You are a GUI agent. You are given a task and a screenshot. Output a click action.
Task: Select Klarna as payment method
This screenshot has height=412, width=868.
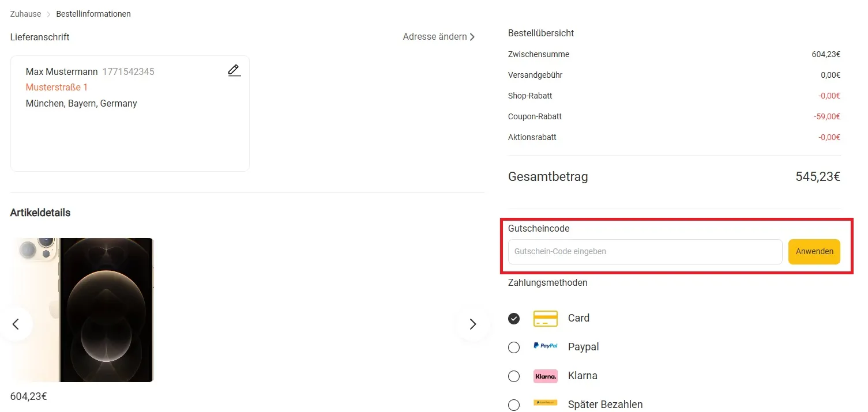tap(514, 376)
